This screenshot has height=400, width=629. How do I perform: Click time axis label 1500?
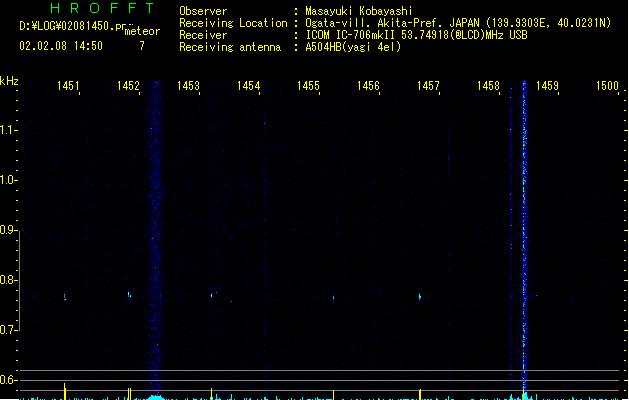607,86
